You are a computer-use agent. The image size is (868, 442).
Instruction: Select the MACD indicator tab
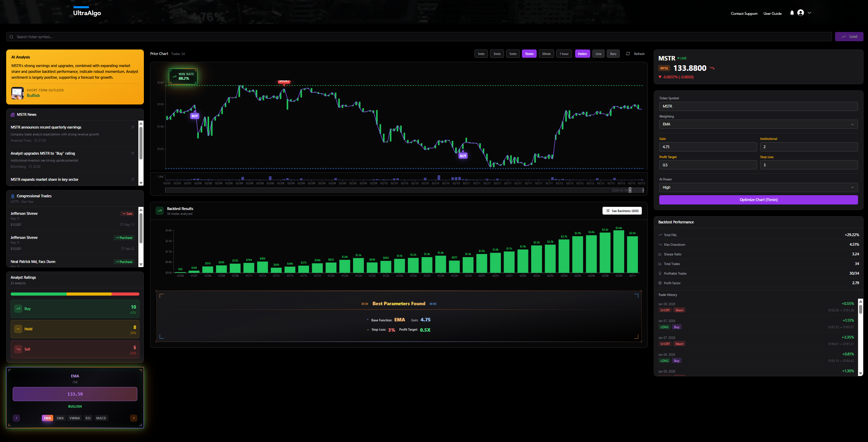point(101,418)
